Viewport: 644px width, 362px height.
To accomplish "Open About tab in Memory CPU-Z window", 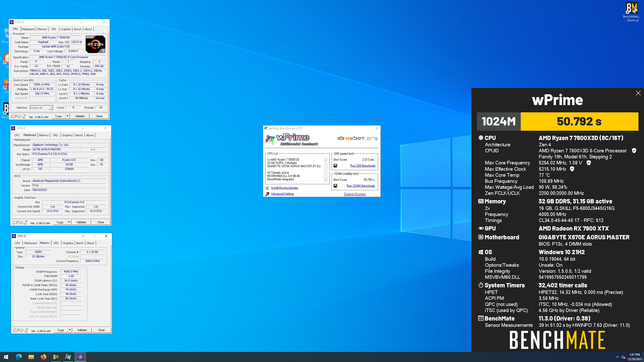I will point(91,243).
